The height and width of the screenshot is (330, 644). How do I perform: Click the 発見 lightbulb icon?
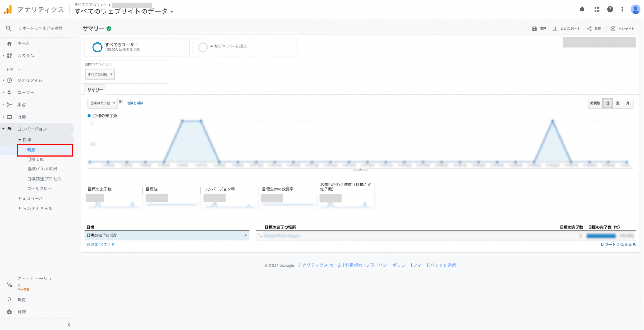click(9, 300)
